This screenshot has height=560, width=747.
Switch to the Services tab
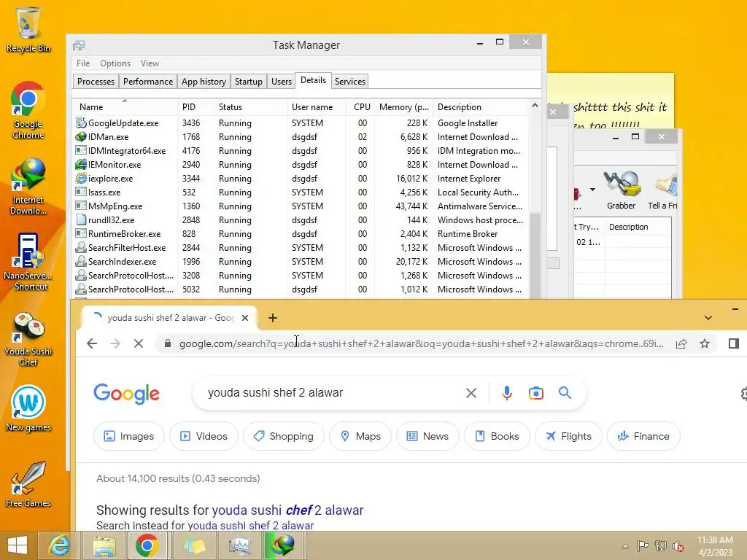[x=349, y=82]
